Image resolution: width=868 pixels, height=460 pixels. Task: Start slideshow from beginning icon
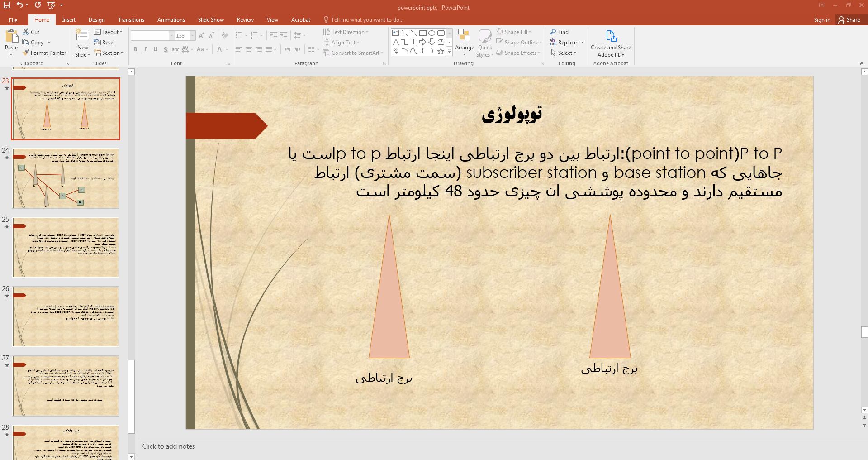pos(51,5)
